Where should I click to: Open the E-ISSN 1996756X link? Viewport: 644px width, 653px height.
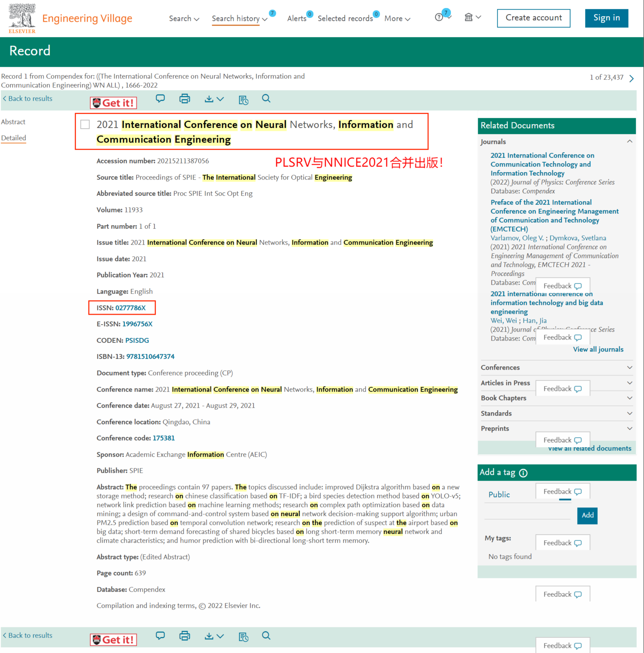coord(137,324)
